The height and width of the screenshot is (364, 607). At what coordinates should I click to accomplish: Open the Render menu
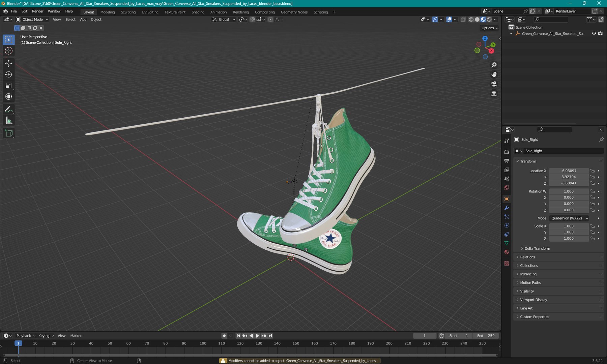[x=37, y=11]
